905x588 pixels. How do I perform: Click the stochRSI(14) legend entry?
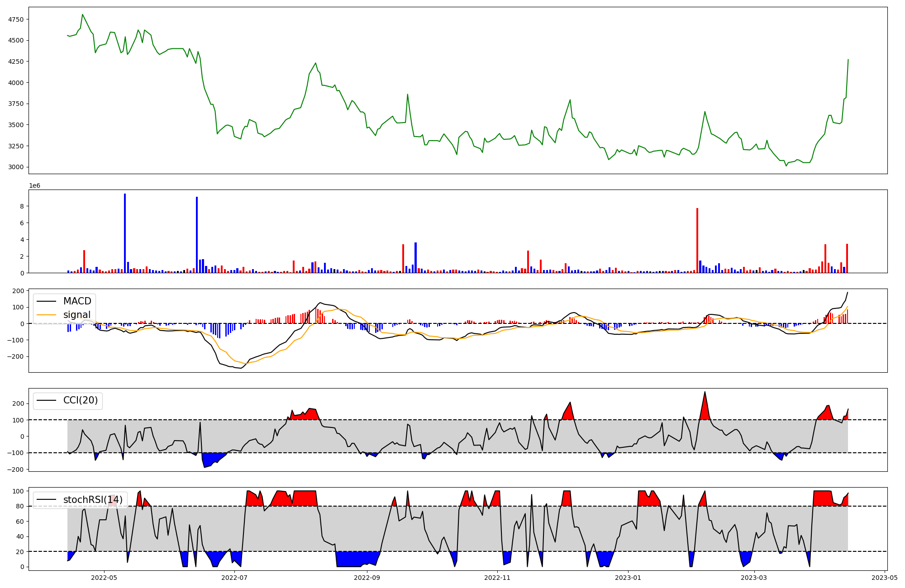[x=93, y=500]
